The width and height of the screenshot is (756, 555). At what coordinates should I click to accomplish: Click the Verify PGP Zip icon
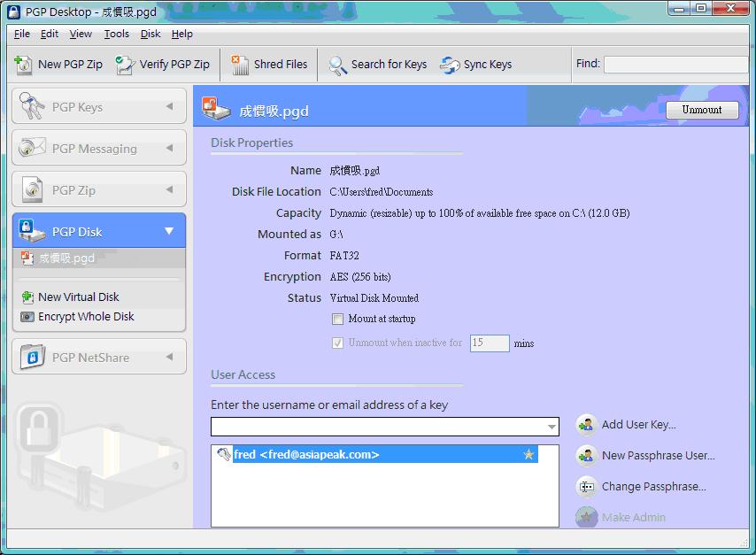[x=126, y=65]
